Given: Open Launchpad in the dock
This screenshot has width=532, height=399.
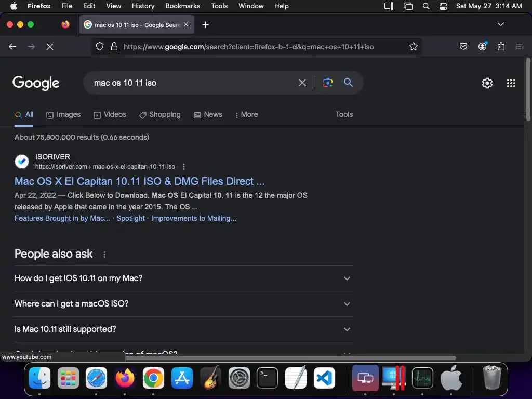Looking at the screenshot, I should tap(68, 378).
